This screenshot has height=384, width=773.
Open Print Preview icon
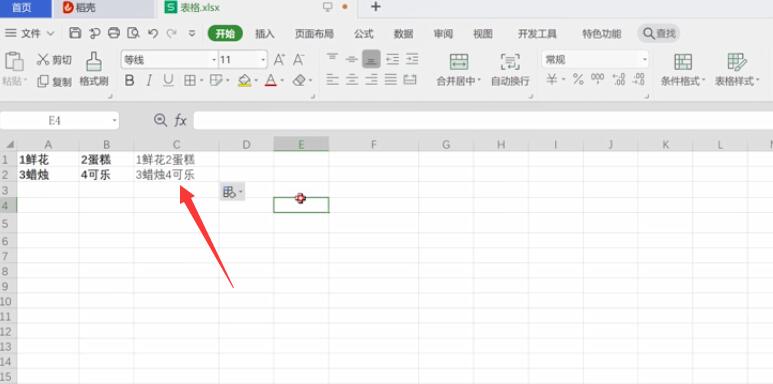click(133, 33)
